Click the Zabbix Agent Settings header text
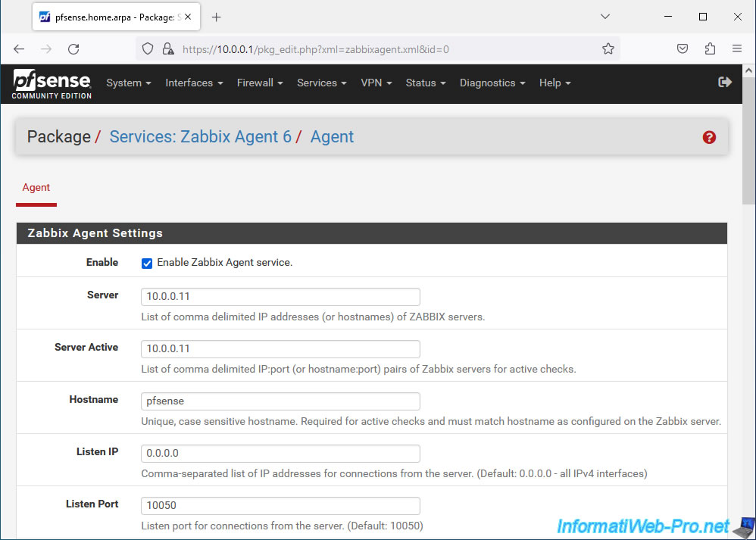 tap(95, 233)
